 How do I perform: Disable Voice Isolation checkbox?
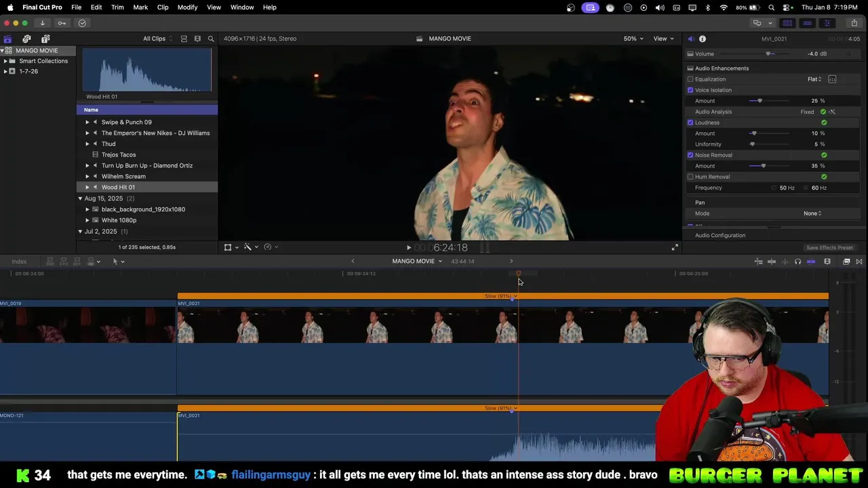click(690, 90)
